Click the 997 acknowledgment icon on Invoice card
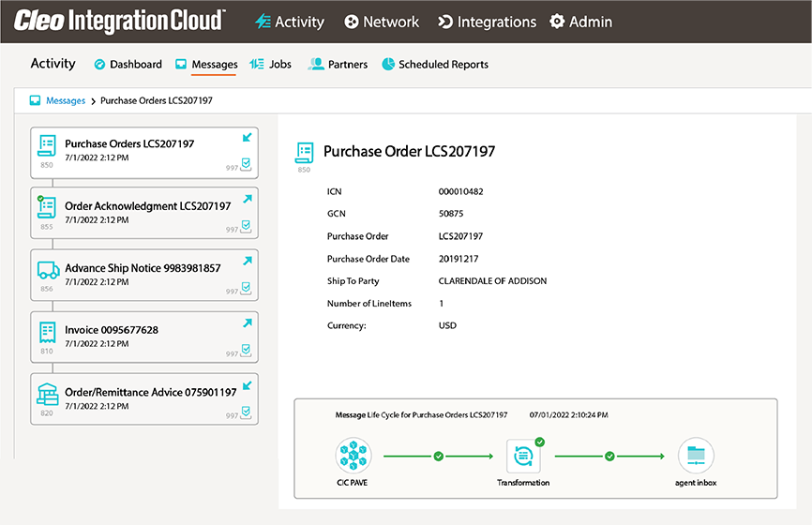 (x=246, y=351)
